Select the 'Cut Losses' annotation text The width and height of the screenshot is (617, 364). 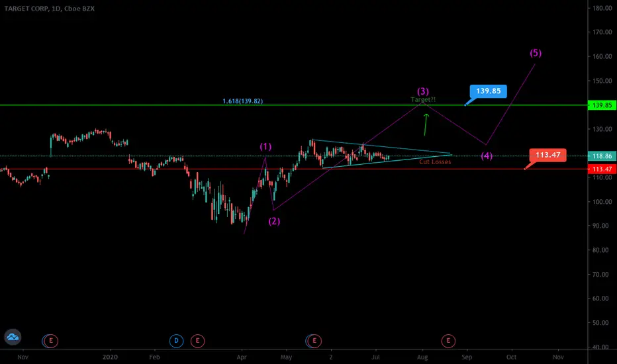coord(435,161)
